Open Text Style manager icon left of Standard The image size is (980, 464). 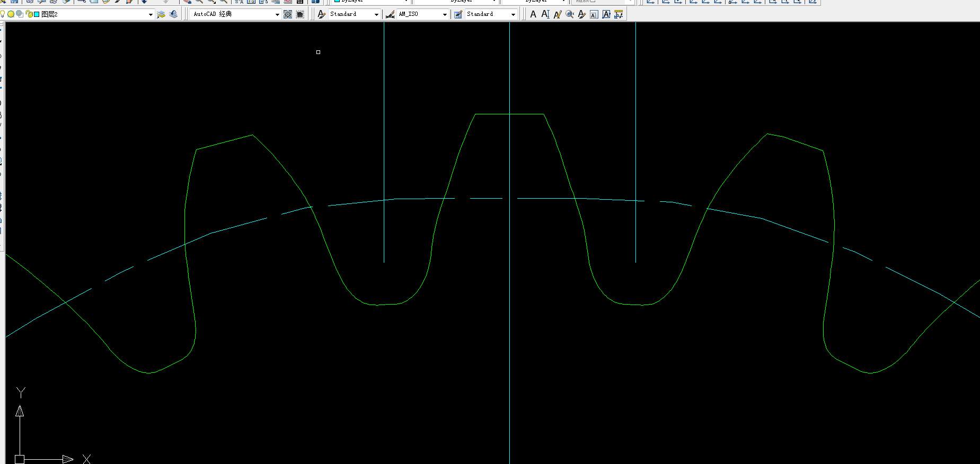pos(321,14)
